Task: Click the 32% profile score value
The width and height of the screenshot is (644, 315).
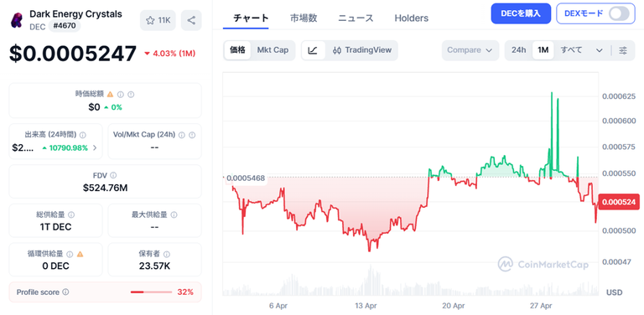Action: [185, 292]
